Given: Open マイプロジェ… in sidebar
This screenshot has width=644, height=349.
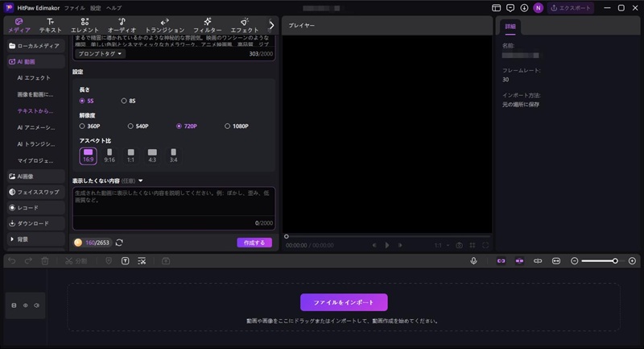Looking at the screenshot, I should 35,160.
